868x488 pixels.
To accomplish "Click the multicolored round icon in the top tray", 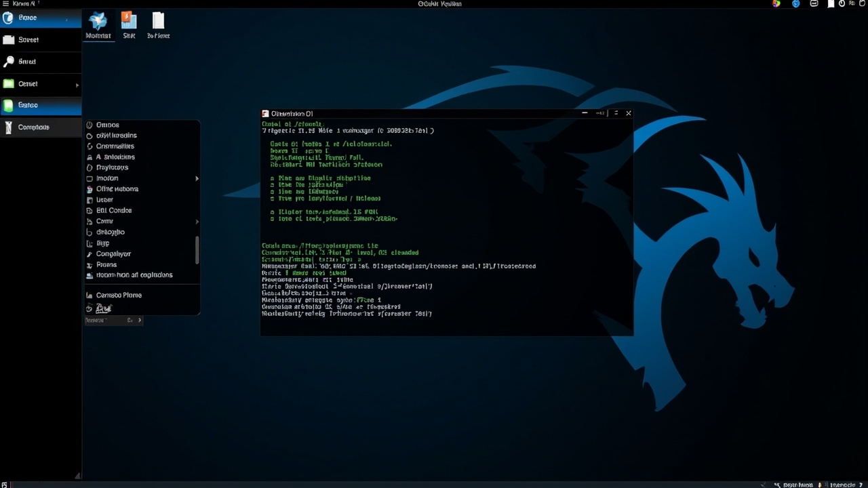I will [x=776, y=3].
